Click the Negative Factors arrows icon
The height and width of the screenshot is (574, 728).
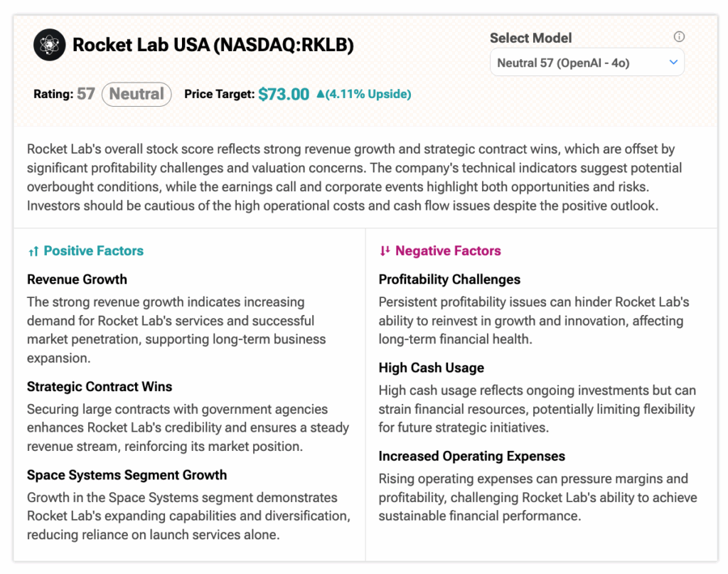pyautogui.click(x=385, y=251)
